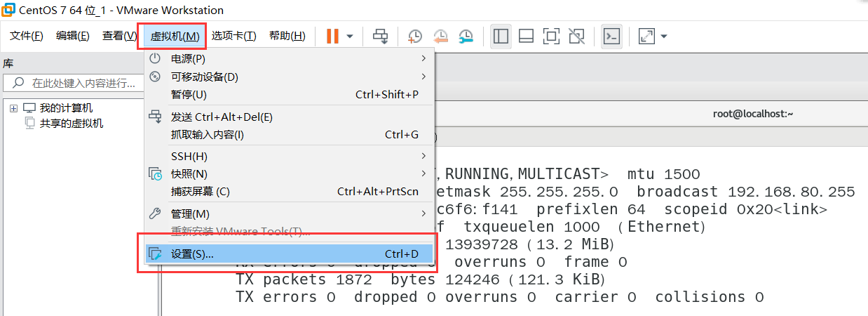868x316 pixels.
Task: Click the unity mode toolbar icon
Action: pos(576,36)
